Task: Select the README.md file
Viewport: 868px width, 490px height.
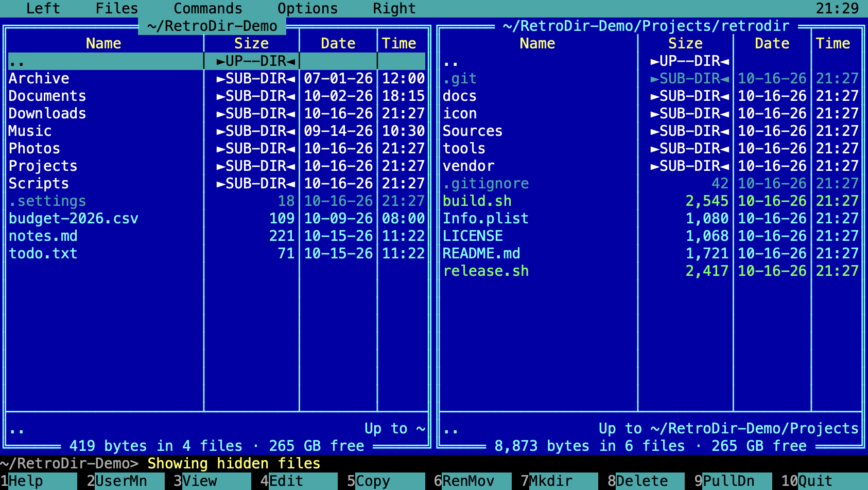Action: pyautogui.click(x=651, y=254)
